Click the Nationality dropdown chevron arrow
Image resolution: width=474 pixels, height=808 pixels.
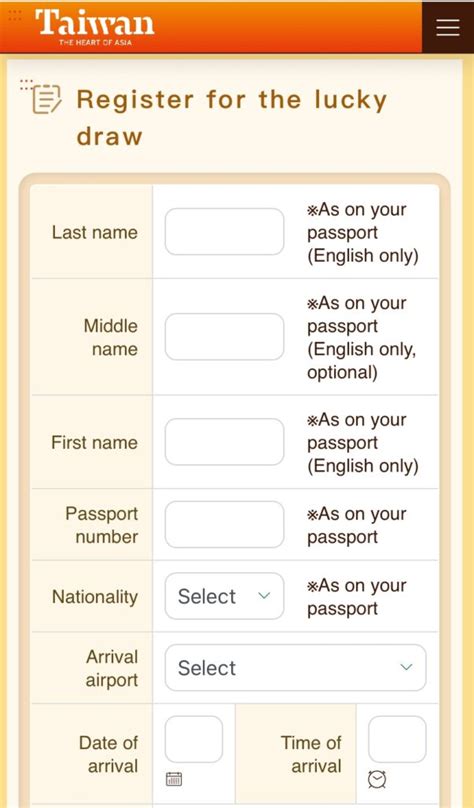coord(264,596)
